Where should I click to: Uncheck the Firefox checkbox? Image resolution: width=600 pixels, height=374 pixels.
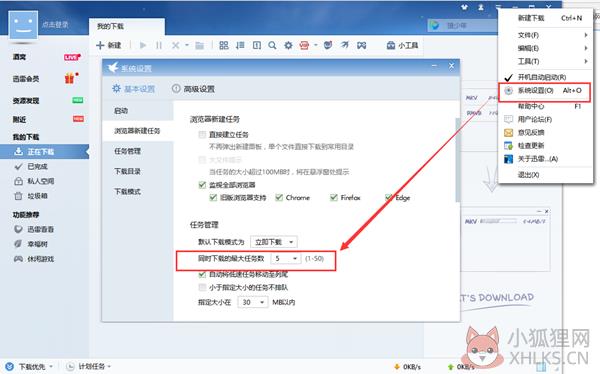pyautogui.click(x=334, y=198)
